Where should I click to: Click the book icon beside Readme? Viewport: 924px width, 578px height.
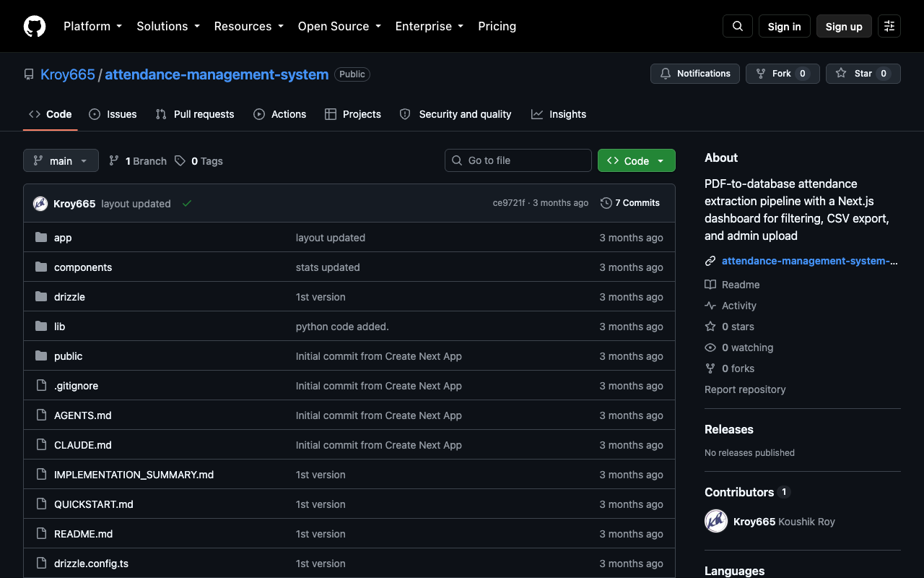pyautogui.click(x=710, y=285)
